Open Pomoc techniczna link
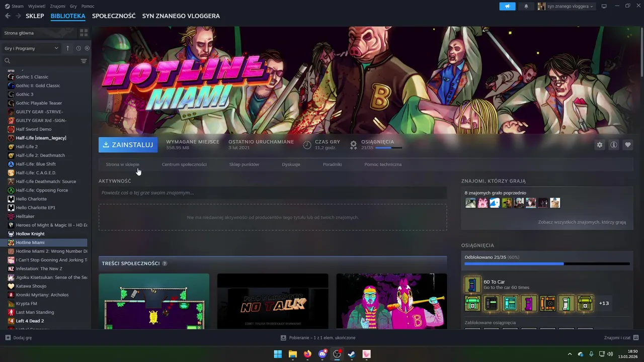 point(383,164)
